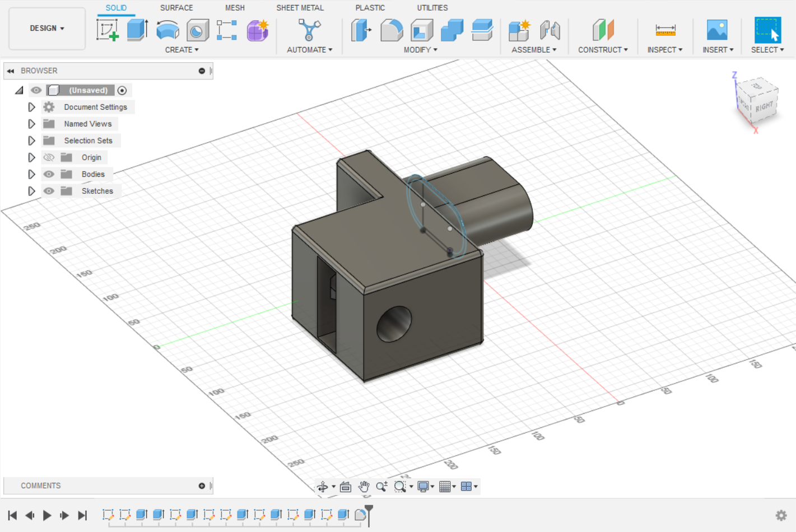The width and height of the screenshot is (796, 532).
Task: Open the Automate menu label
Action: pos(309,50)
